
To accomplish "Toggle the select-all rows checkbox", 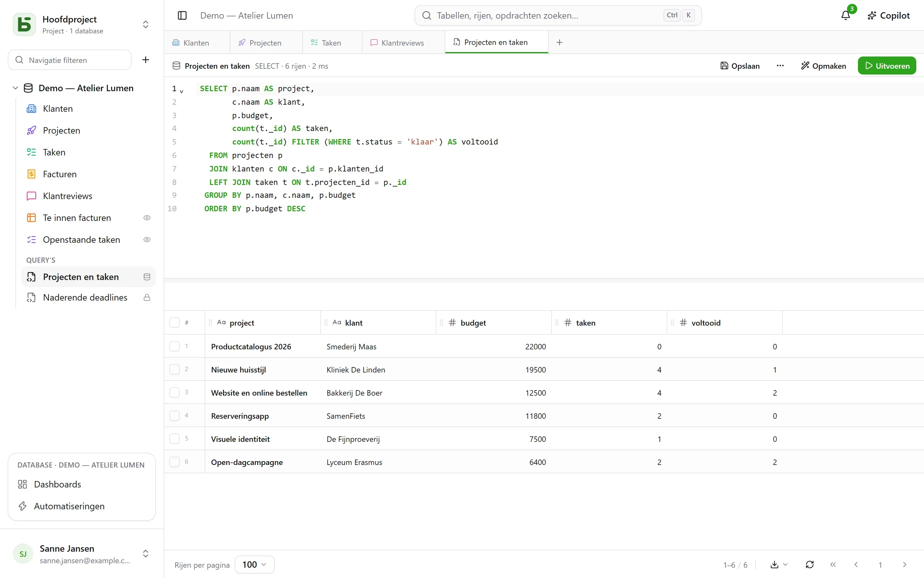I will pyautogui.click(x=175, y=323).
